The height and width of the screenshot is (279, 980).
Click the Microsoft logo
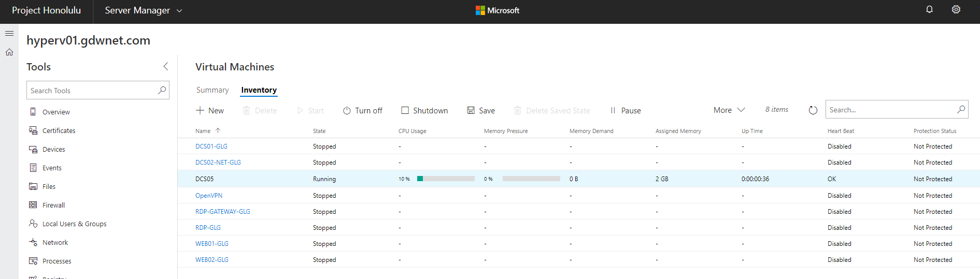[x=498, y=10]
